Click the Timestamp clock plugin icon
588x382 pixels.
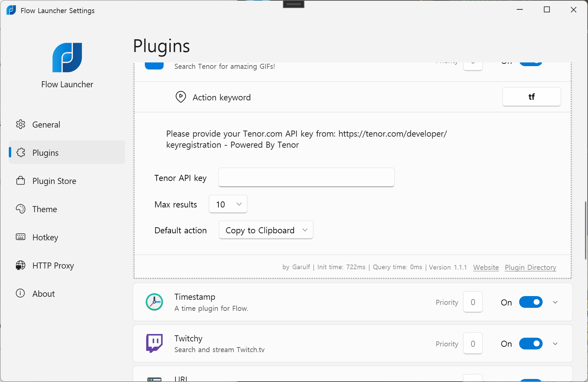(x=154, y=302)
